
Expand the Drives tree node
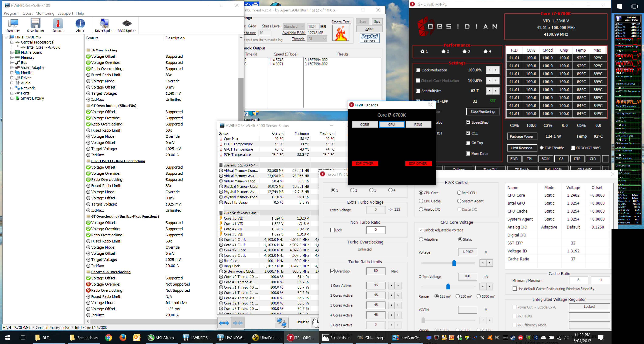point(12,78)
